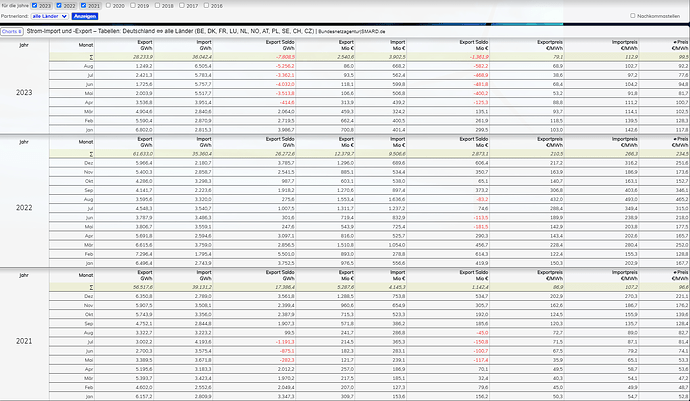Click the 2021 sum Import value 39.131,2

[x=202, y=287]
